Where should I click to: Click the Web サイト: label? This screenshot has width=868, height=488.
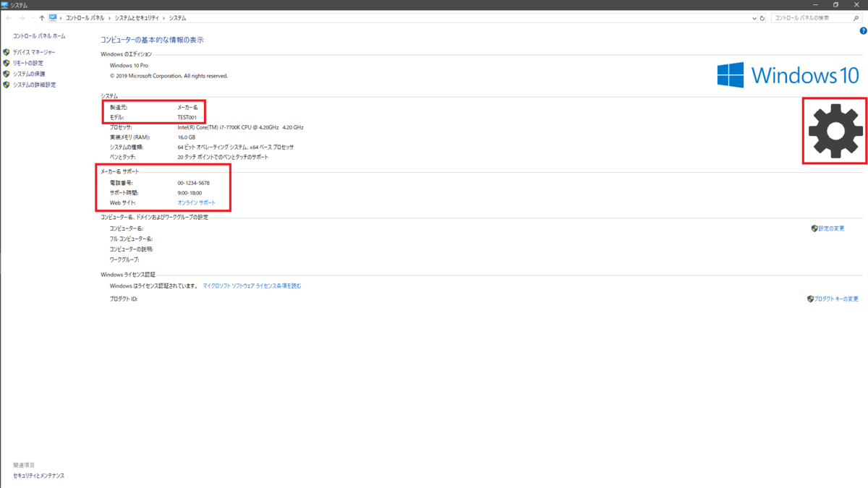click(x=122, y=203)
